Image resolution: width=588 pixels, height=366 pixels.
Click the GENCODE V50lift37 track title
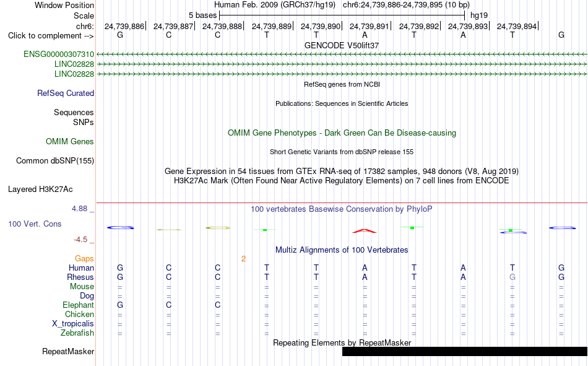342,45
